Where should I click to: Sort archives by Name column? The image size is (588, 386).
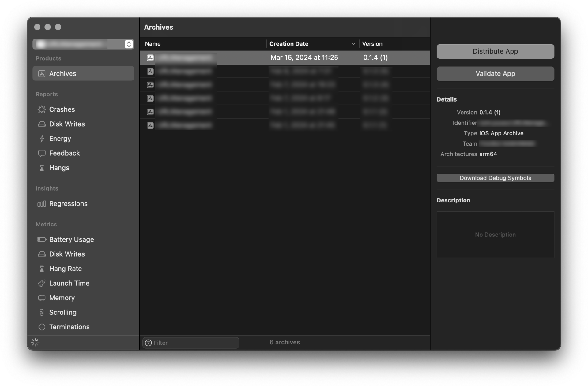click(x=203, y=44)
